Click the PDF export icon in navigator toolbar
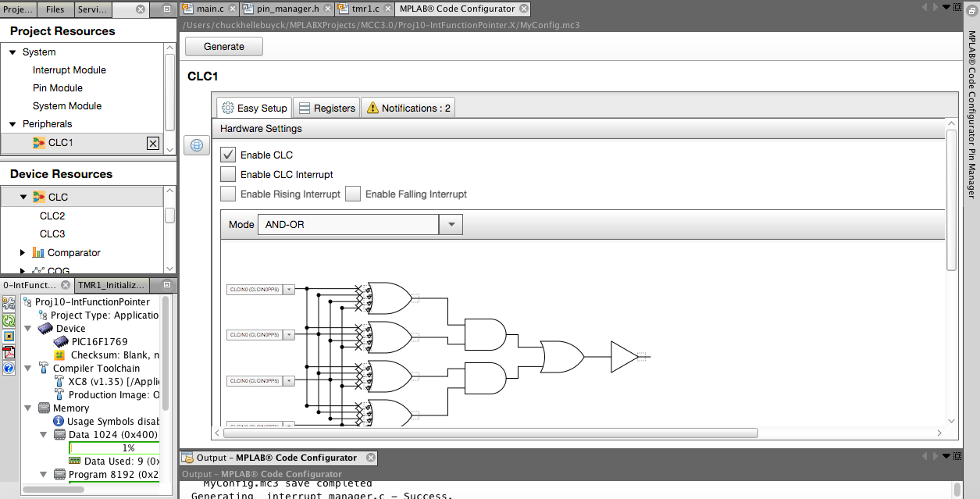 (x=9, y=353)
